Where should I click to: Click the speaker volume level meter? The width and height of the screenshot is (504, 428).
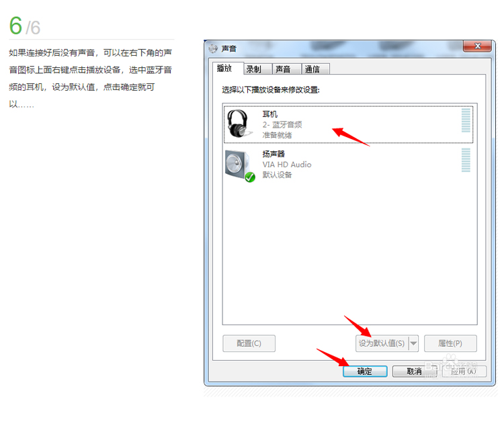[466, 160]
